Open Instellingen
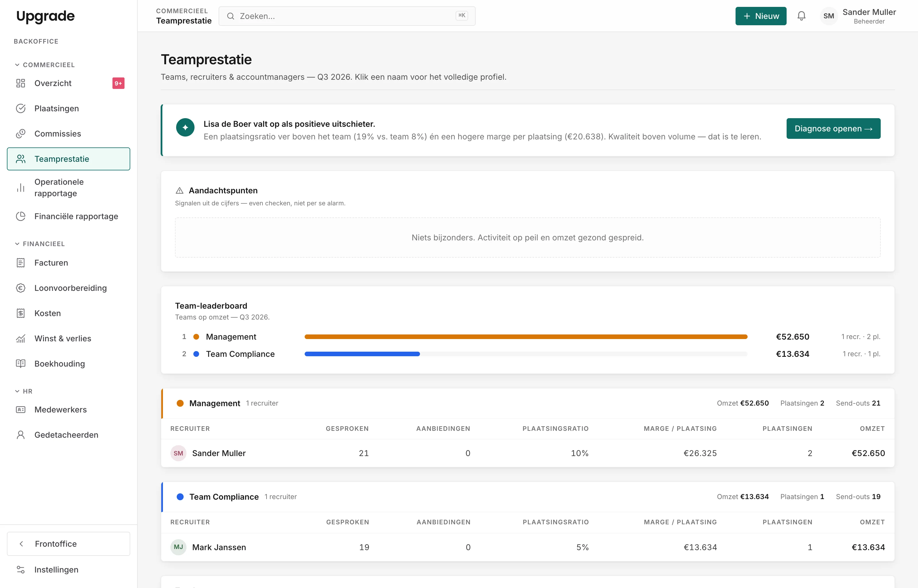This screenshot has width=918, height=588. (x=68, y=569)
